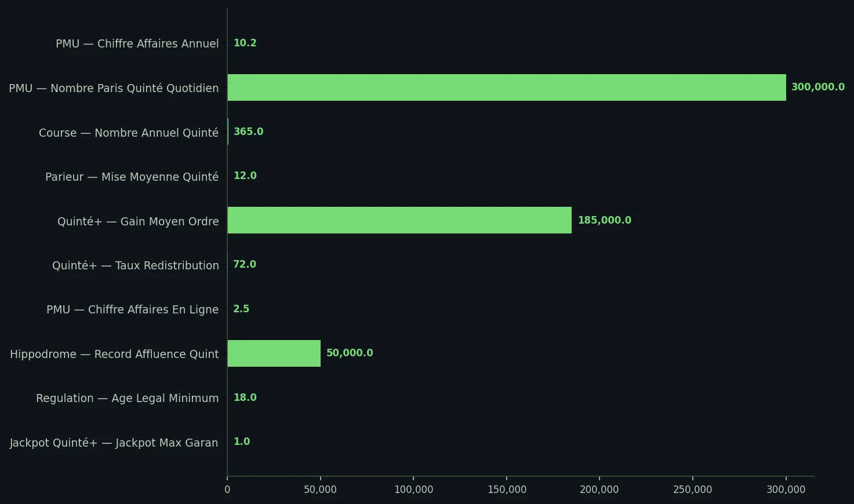Click the 'Course — Nombre Annuel Quinté' label
854x504 pixels.
[x=129, y=133]
